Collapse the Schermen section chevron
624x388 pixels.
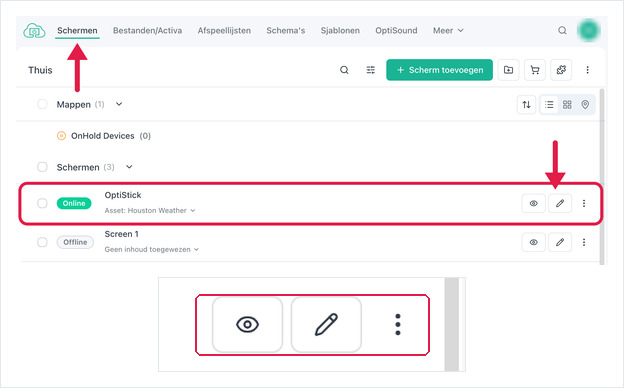pos(129,167)
